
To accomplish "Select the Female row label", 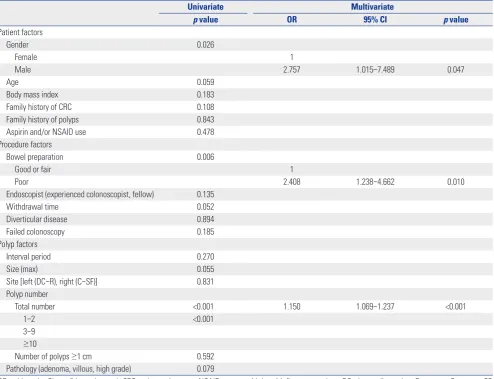I will [x=26, y=57].
